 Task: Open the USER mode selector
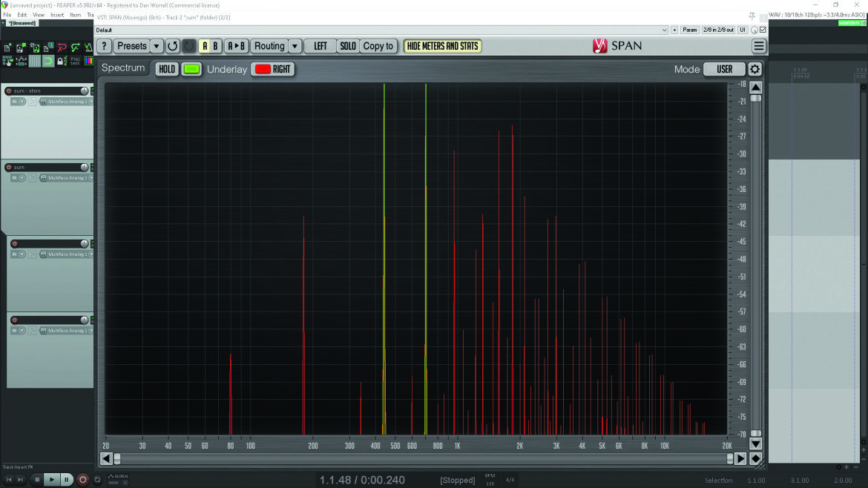724,69
